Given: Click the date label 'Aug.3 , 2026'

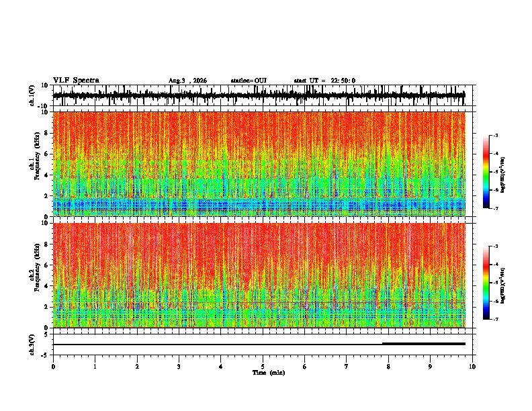Looking at the screenshot, I should [x=187, y=81].
